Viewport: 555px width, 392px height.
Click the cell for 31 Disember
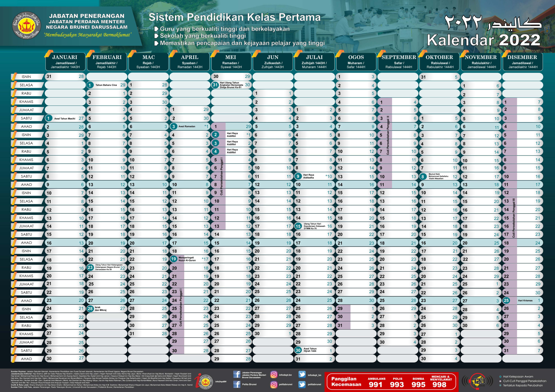point(522,350)
